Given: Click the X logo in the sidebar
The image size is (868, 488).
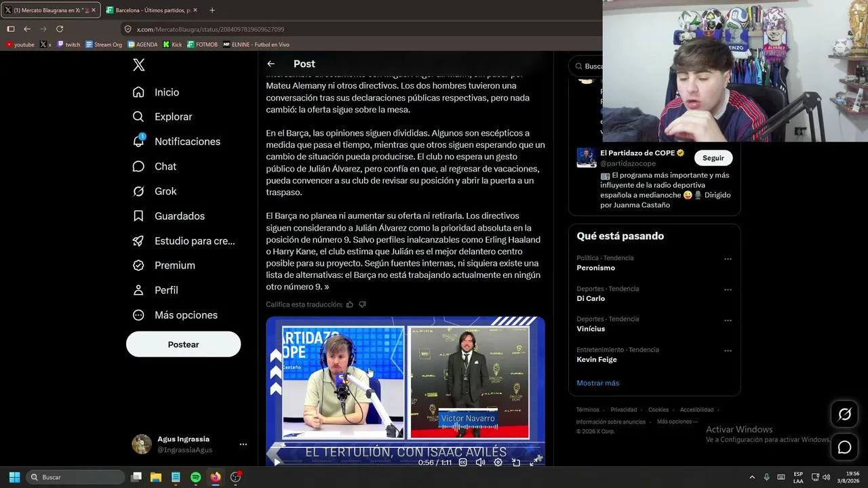Looking at the screenshot, I should pos(138,65).
